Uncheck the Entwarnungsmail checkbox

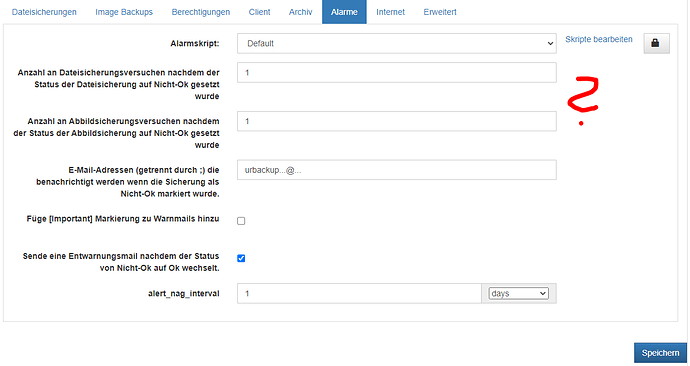coord(241,258)
